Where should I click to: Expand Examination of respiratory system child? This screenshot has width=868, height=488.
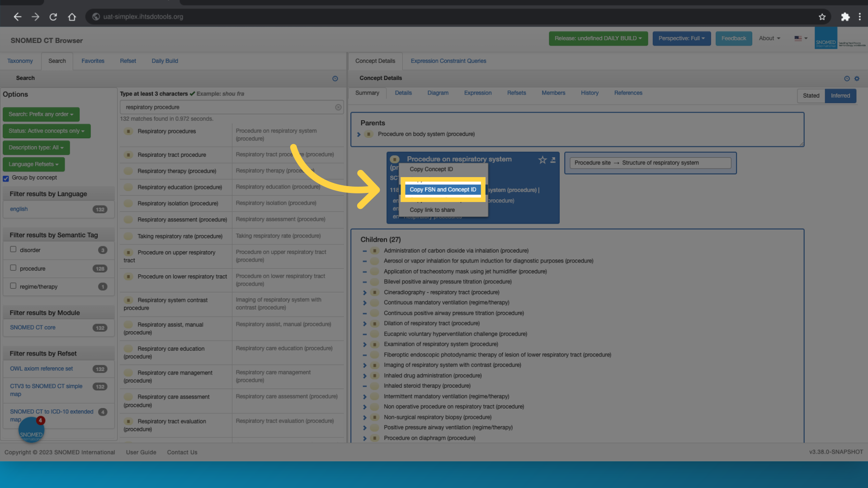coord(365,344)
